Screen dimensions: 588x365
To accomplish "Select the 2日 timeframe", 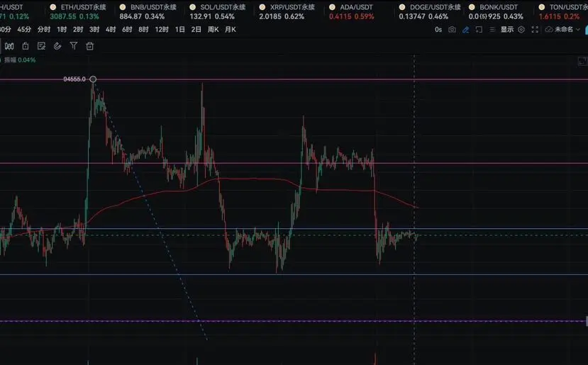I will point(196,30).
